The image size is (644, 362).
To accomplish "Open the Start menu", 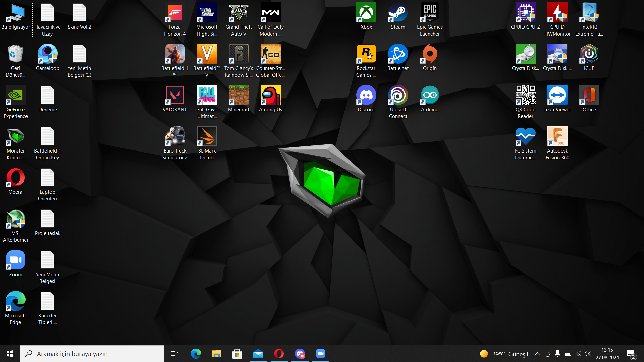I will [x=10, y=353].
